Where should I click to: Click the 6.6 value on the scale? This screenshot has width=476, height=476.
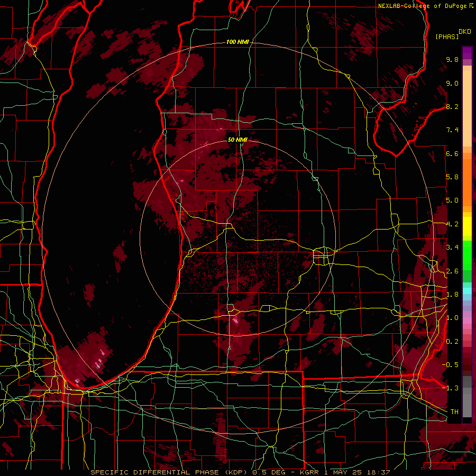click(x=452, y=153)
